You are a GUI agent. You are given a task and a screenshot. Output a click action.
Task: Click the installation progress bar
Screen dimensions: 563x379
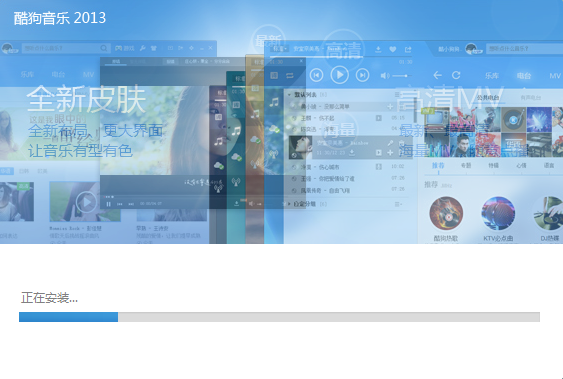click(x=279, y=317)
